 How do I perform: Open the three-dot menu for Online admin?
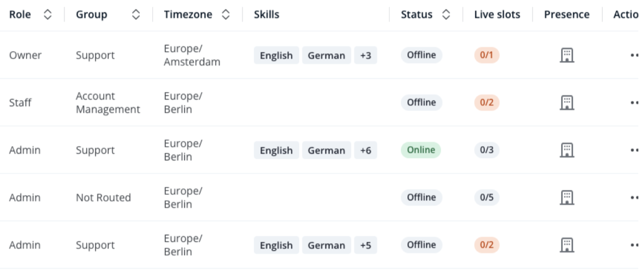click(634, 150)
